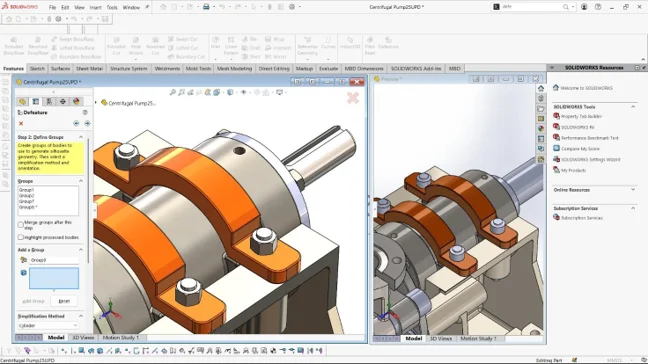
Task: Click the Display Style cube icon
Action: pos(230,93)
